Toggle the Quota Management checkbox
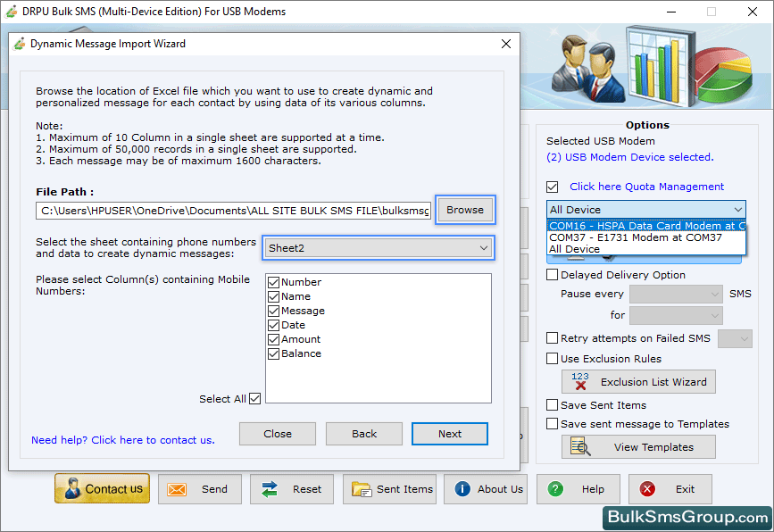 coord(553,187)
